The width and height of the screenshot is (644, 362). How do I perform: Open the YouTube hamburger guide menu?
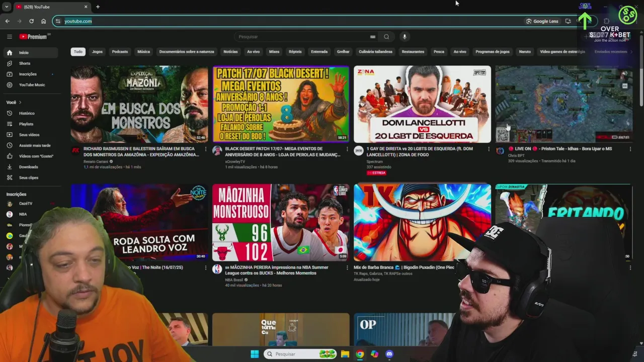tap(10, 37)
